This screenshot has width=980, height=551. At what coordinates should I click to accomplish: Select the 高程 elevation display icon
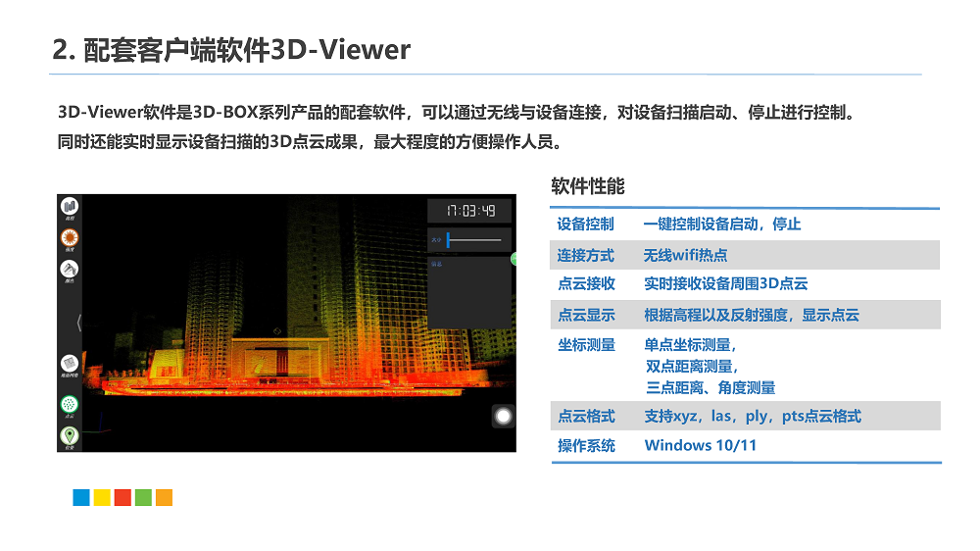point(70,207)
